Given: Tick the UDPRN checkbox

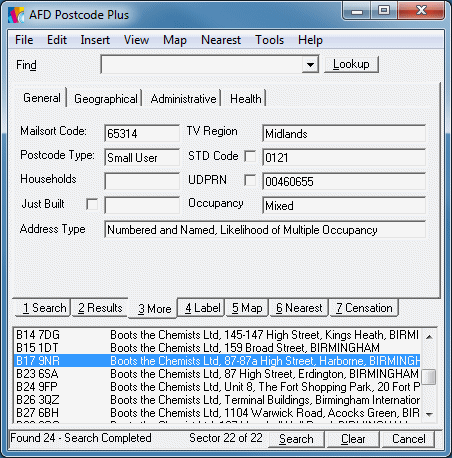Looking at the screenshot, I should click(x=250, y=180).
